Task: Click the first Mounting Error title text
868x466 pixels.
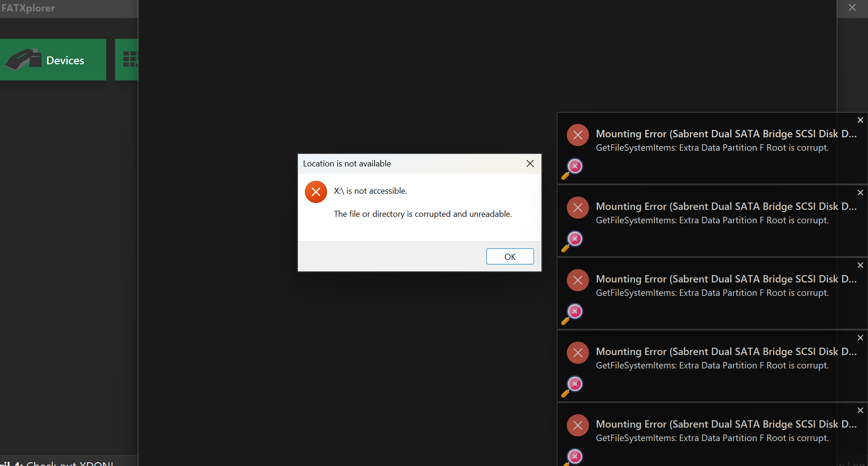Action: (726, 134)
